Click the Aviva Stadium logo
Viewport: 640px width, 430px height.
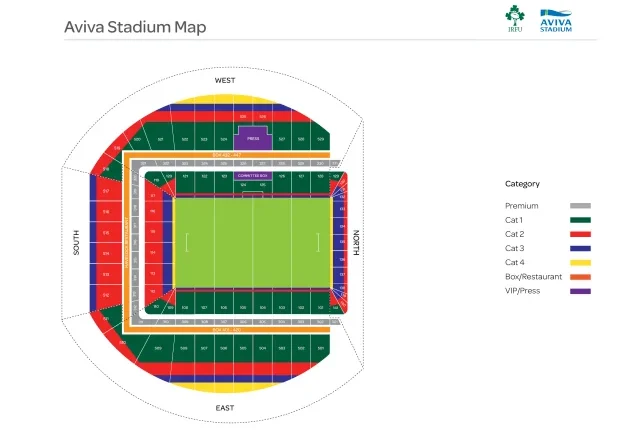(x=557, y=20)
